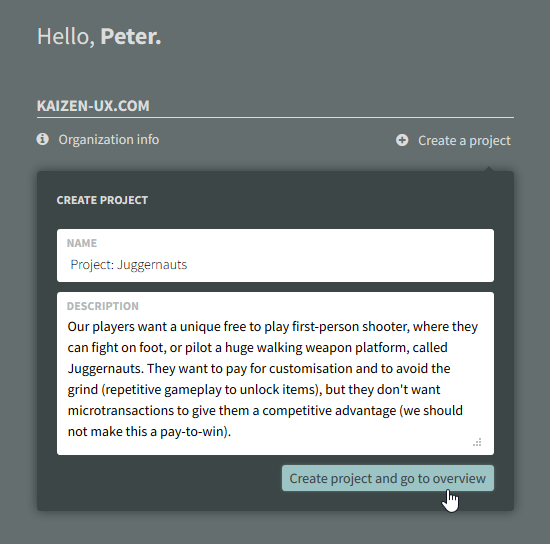Image resolution: width=550 pixels, height=544 pixels.
Task: Select the Create a project link
Action: (464, 141)
